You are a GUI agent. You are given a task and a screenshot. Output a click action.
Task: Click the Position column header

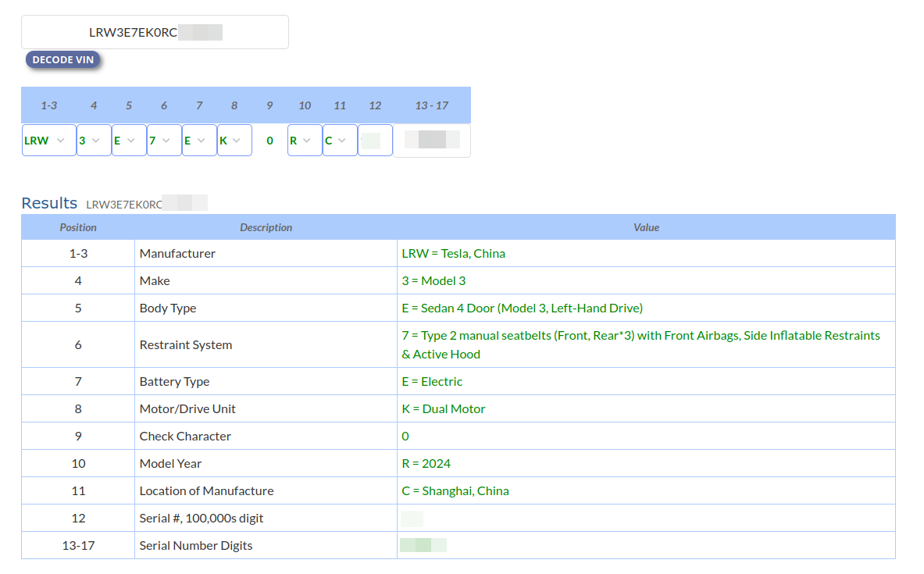point(78,227)
